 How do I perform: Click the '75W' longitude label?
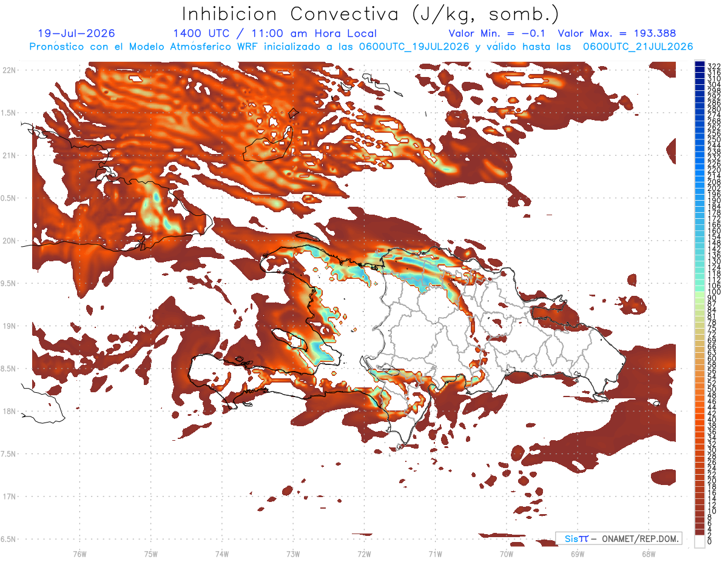tap(151, 553)
